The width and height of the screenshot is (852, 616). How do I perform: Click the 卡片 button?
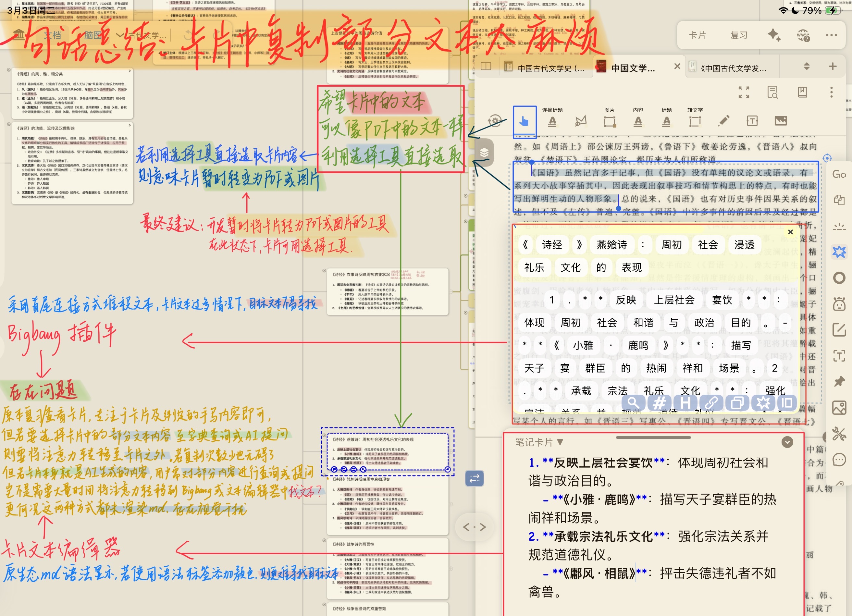pos(697,35)
